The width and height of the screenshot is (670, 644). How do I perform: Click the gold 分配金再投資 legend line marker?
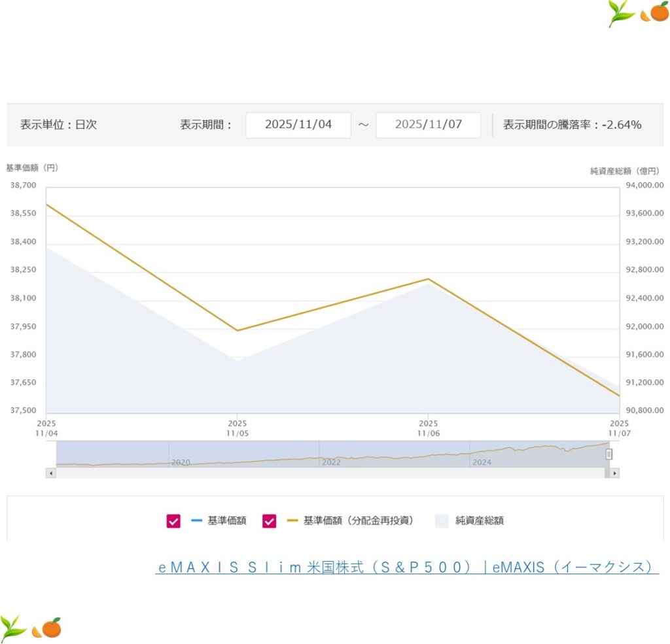[292, 521]
